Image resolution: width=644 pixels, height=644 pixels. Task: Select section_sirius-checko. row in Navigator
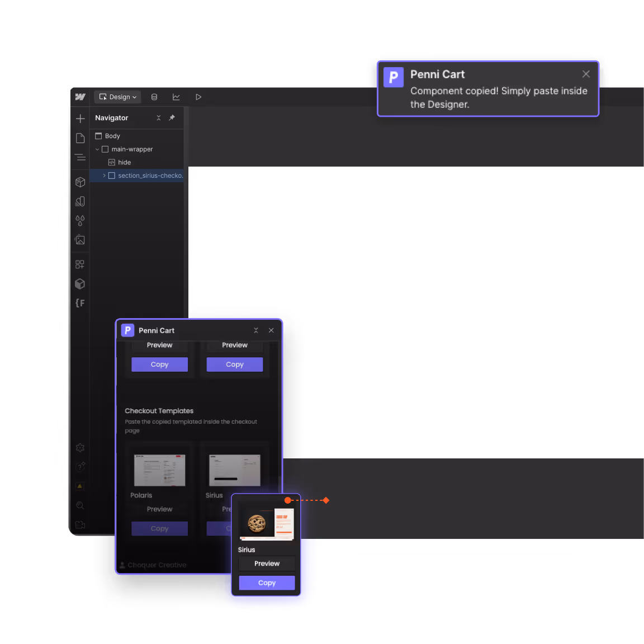137,176
